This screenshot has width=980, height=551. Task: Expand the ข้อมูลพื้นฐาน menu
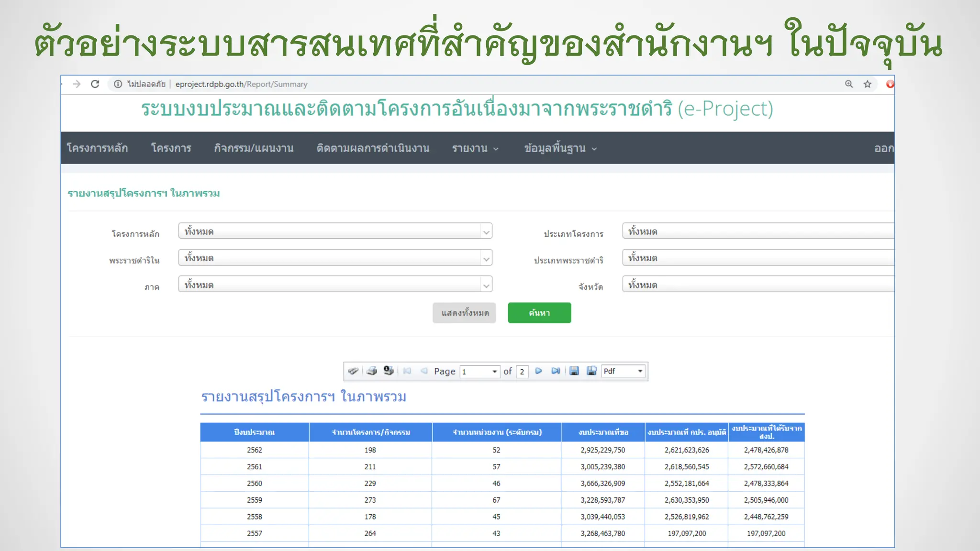[x=560, y=148]
